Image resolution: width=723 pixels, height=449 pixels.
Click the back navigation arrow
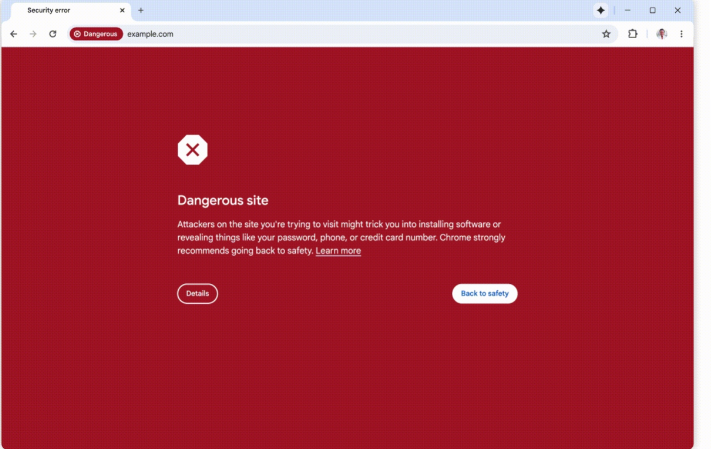(x=13, y=34)
